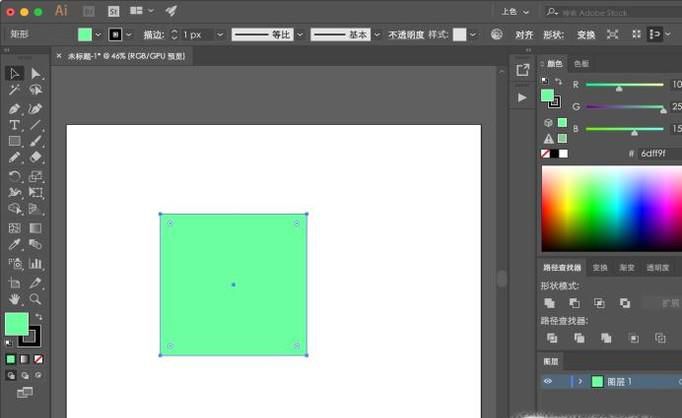Expand the 图层 1 layer contents
682x418 pixels.
coord(580,382)
